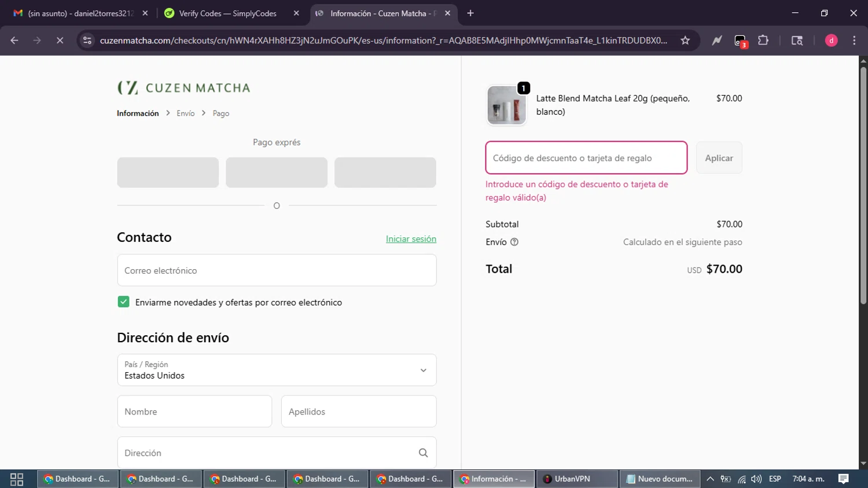Click the browser forward arrow
The image size is (868, 488).
[37, 41]
